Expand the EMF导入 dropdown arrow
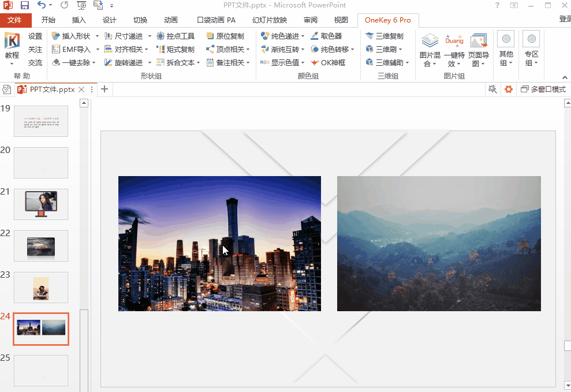Viewport: 571px width, 392px height. click(98, 49)
